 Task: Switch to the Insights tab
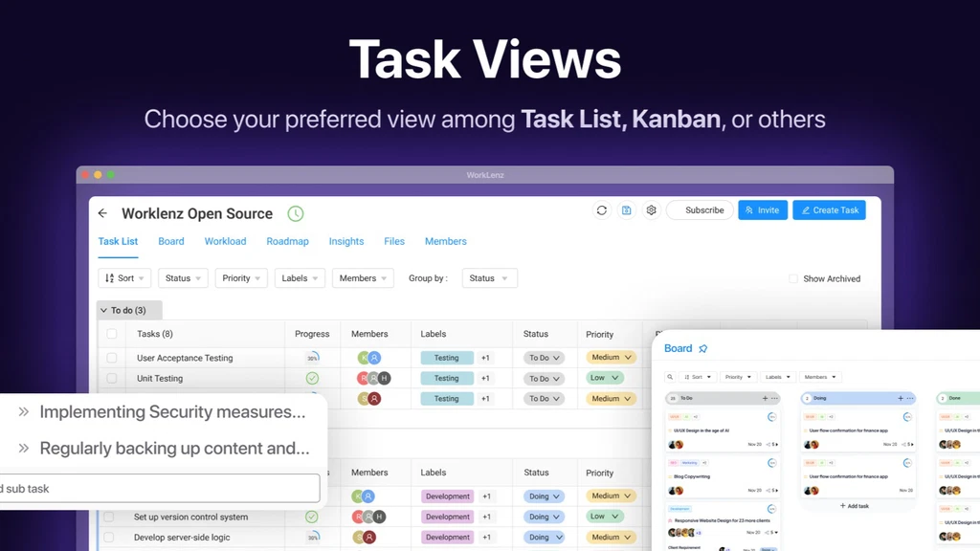click(x=346, y=241)
